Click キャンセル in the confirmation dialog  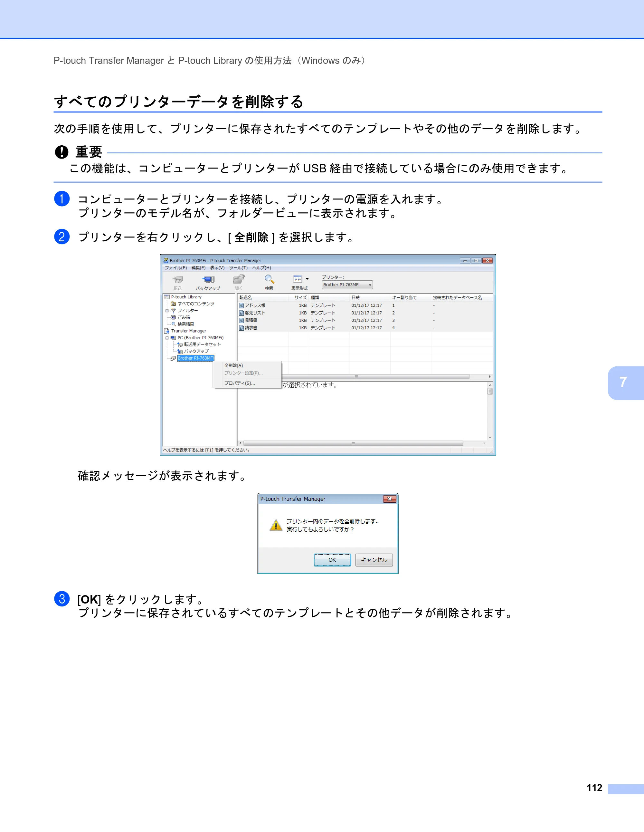[x=374, y=560]
